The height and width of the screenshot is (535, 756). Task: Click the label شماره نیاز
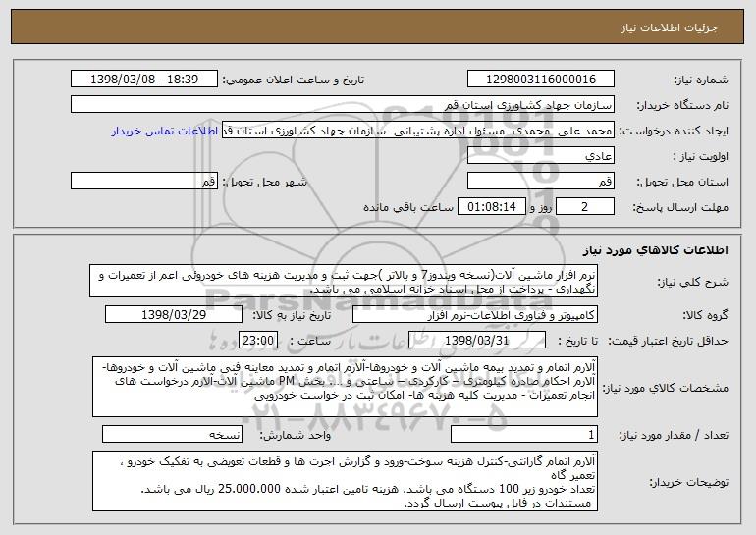click(x=701, y=80)
